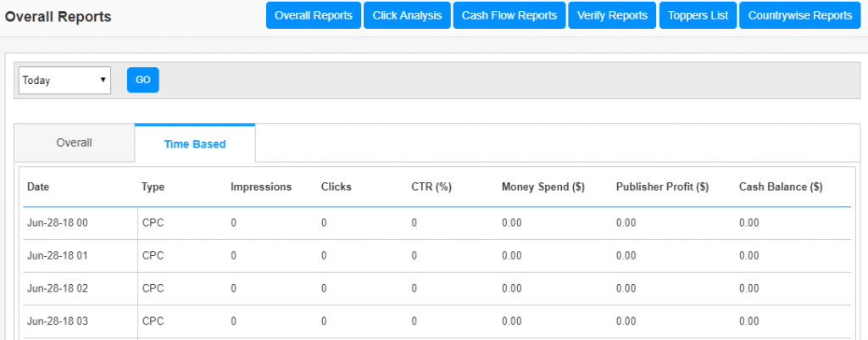
Task: Open Countrywise Reports
Action: point(800,15)
